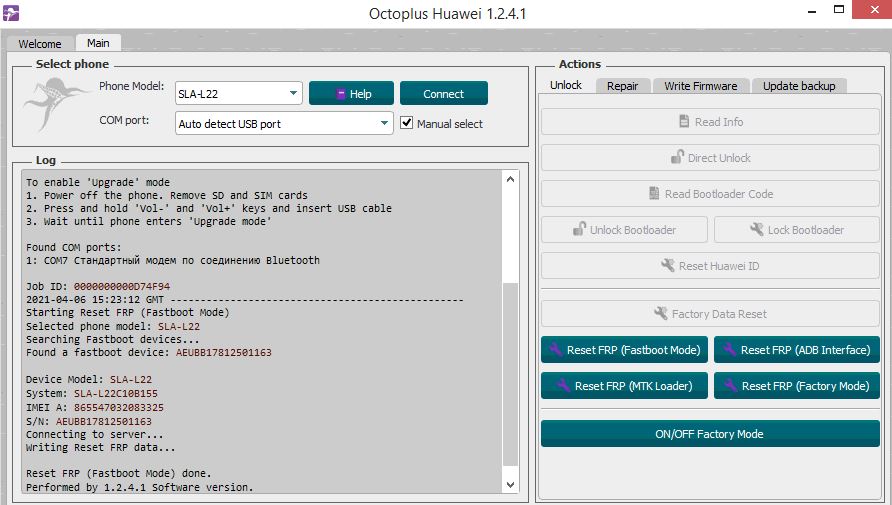Image resolution: width=892 pixels, height=505 pixels.
Task: Click the 'Device Model: SLA-L22' log line
Action: pos(89,379)
